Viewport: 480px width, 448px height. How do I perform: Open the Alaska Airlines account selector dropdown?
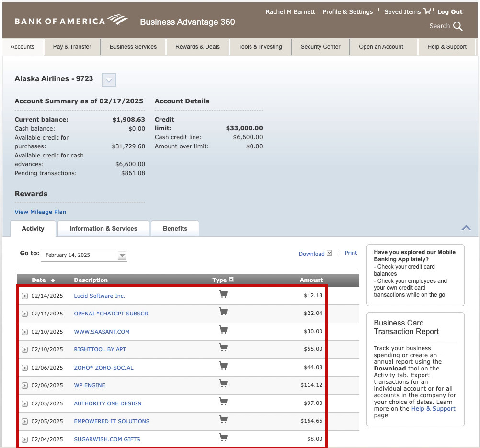[109, 80]
